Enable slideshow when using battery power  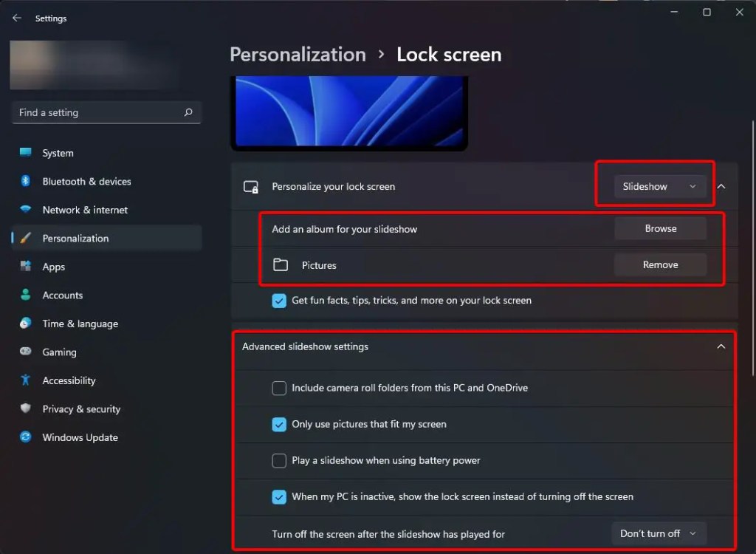coord(279,460)
